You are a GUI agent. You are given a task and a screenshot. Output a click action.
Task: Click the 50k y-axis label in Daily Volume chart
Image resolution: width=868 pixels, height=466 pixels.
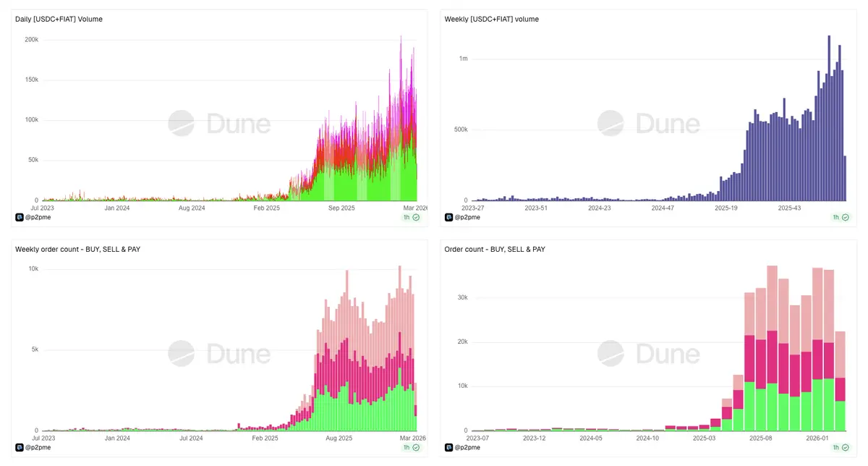pos(33,160)
